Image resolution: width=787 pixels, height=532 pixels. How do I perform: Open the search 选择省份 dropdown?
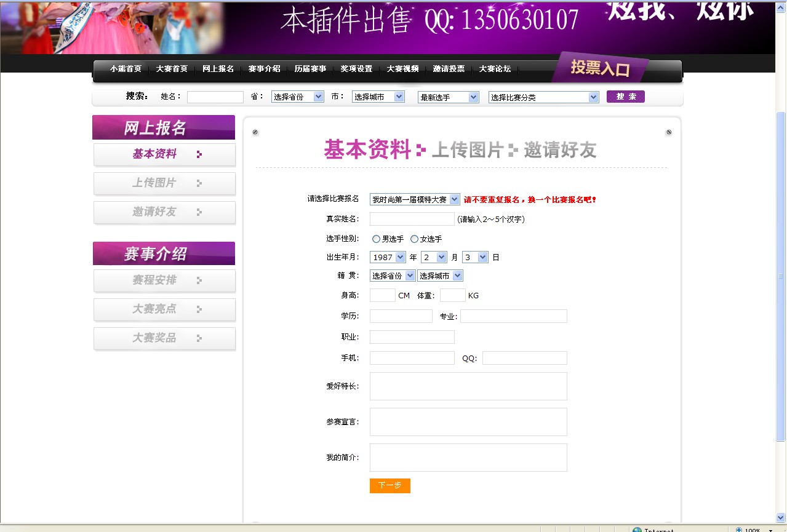298,97
